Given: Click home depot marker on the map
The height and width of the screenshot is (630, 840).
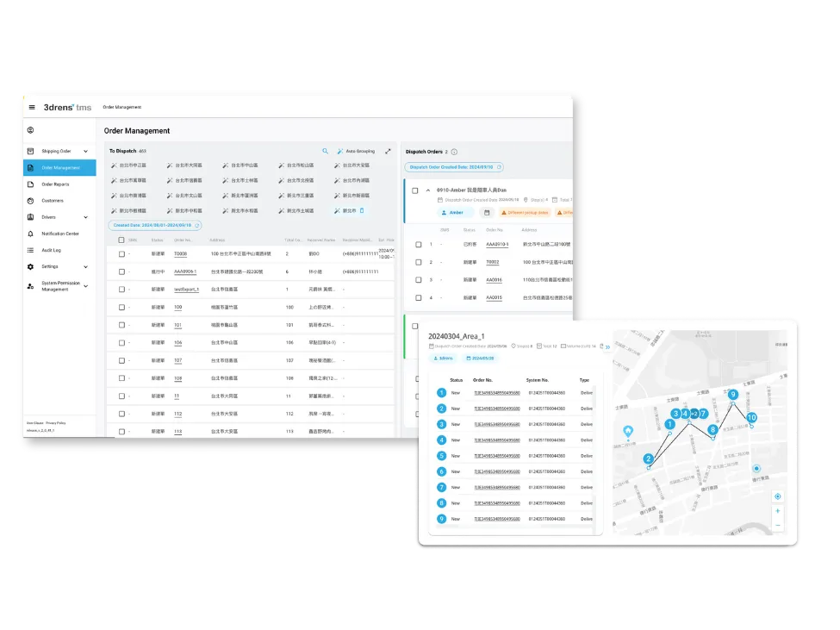Looking at the screenshot, I should tap(628, 431).
